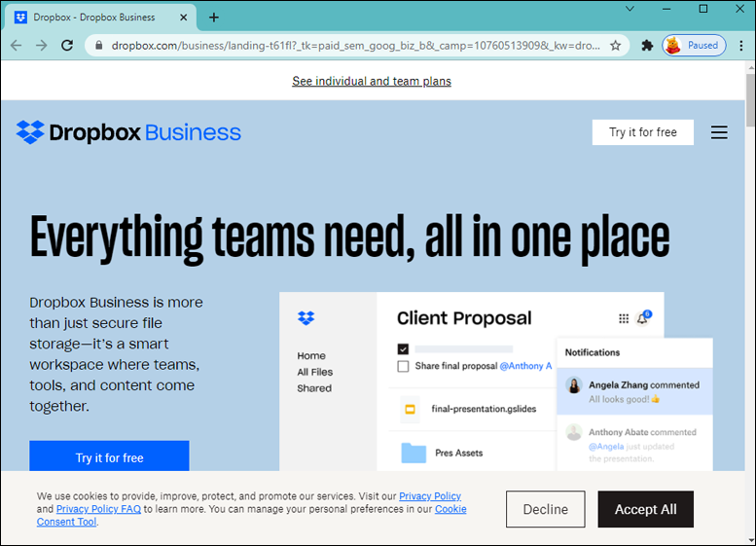
Task: Click the Dropbox Business logo
Action: (128, 132)
